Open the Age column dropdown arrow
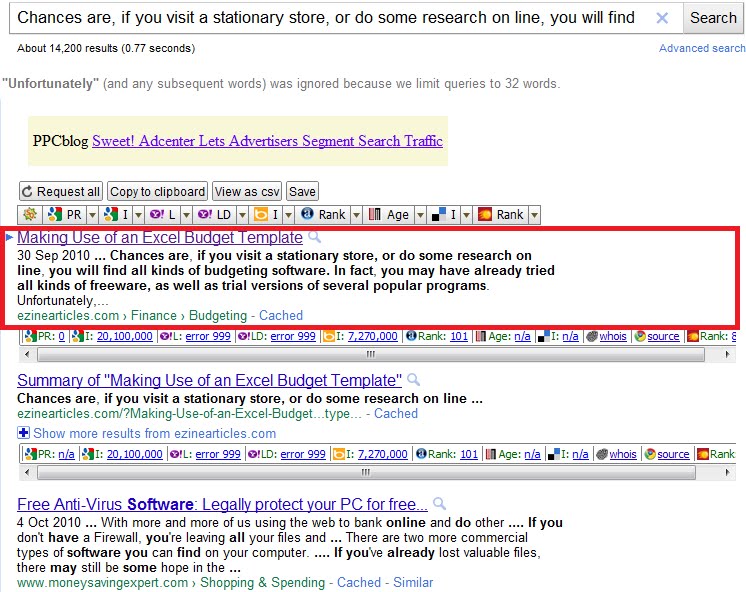This screenshot has width=746, height=592. tap(420, 215)
